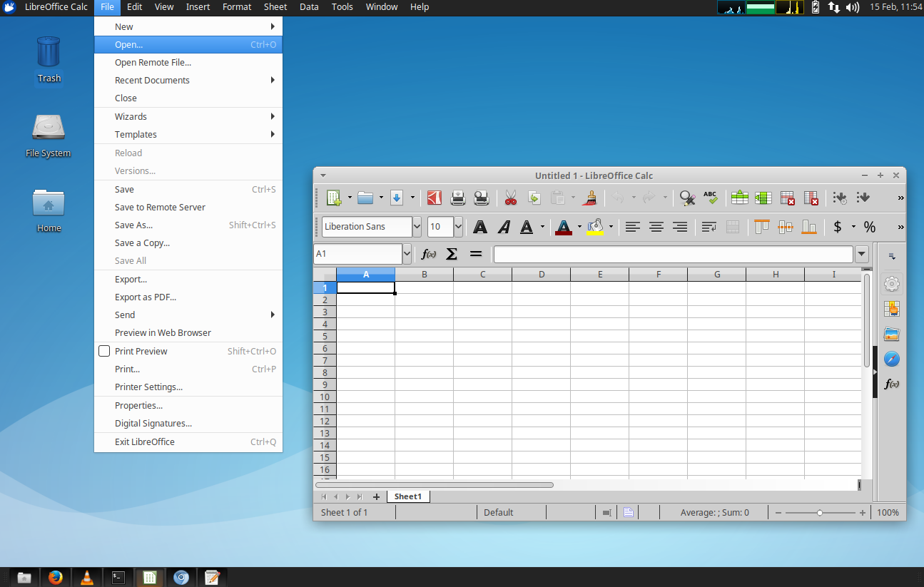This screenshot has width=924, height=587.
Task: Click the Sum sigma icon
Action: [x=452, y=254]
